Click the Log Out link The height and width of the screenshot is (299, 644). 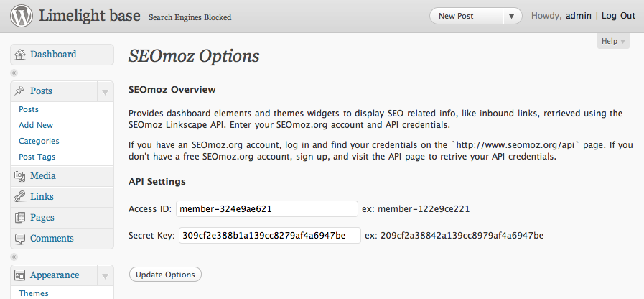(x=619, y=16)
